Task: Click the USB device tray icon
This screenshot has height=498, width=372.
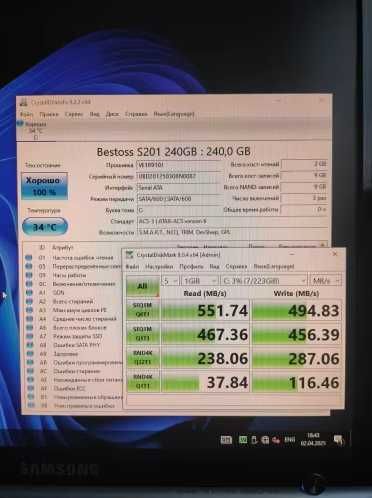Action: pos(254,440)
